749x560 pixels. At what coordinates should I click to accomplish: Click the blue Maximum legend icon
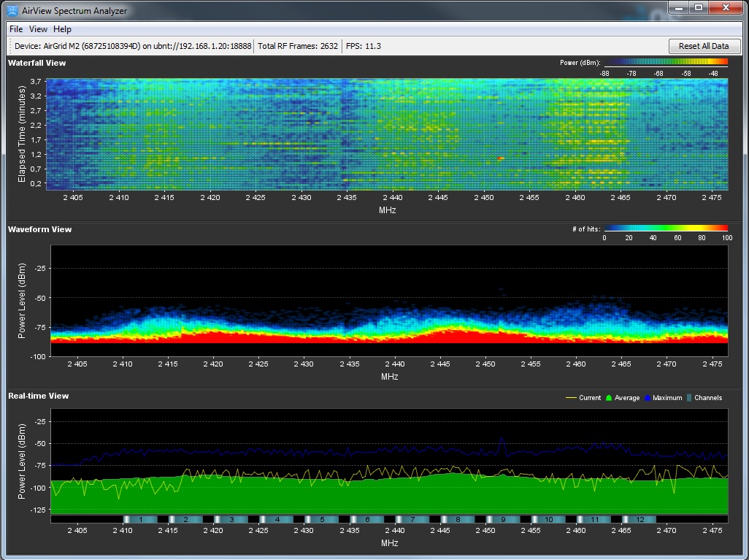click(x=648, y=398)
